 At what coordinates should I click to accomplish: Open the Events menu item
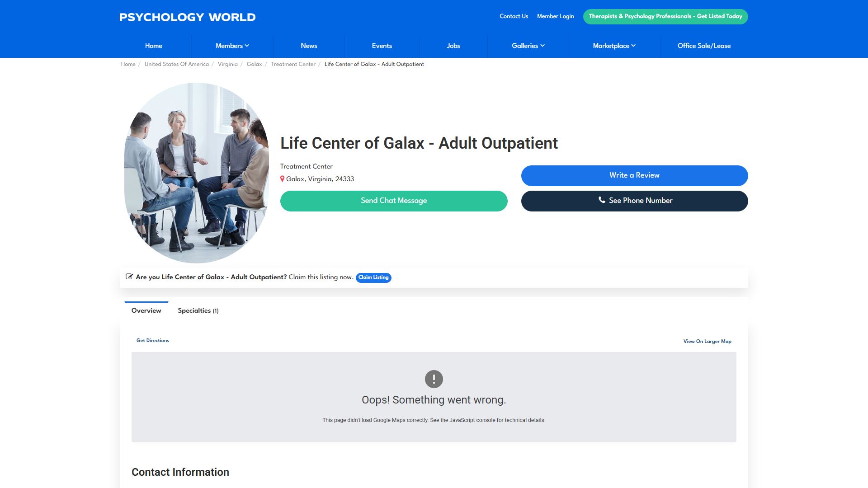click(382, 46)
